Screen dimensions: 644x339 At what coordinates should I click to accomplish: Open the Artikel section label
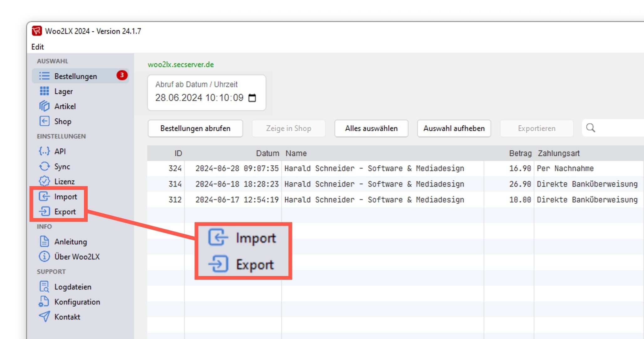click(65, 106)
